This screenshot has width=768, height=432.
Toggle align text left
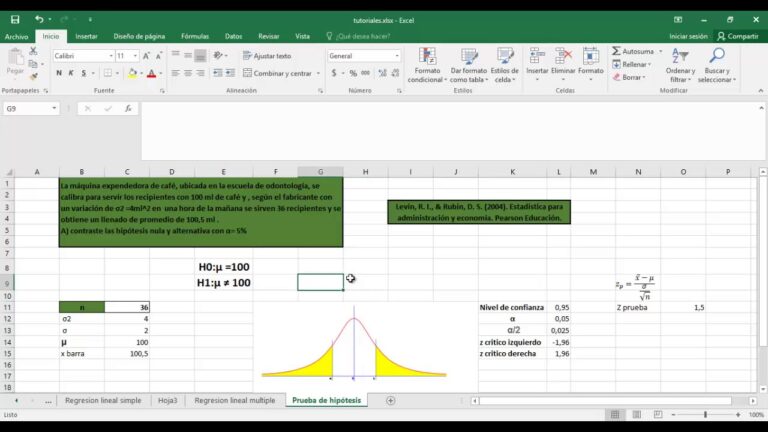coord(175,73)
